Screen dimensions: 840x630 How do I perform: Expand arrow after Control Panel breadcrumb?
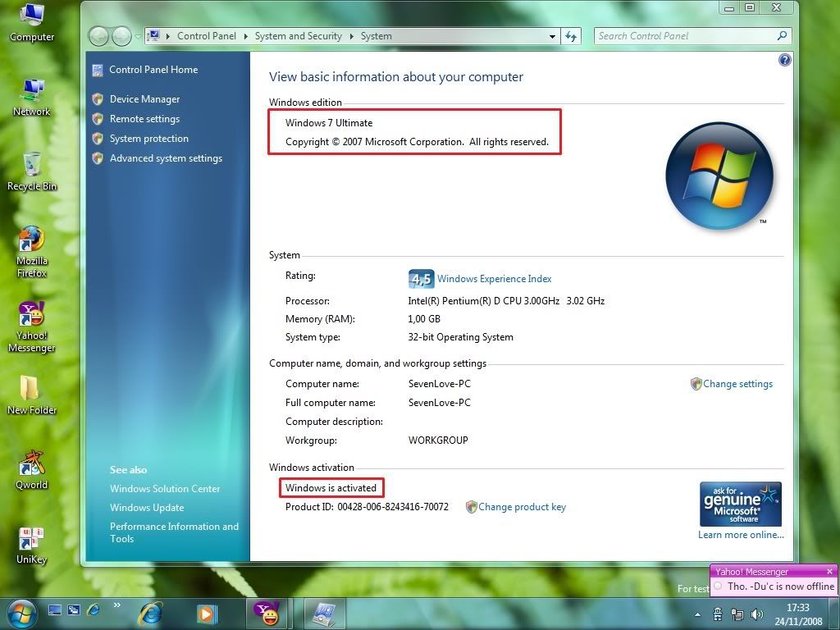pos(245,36)
